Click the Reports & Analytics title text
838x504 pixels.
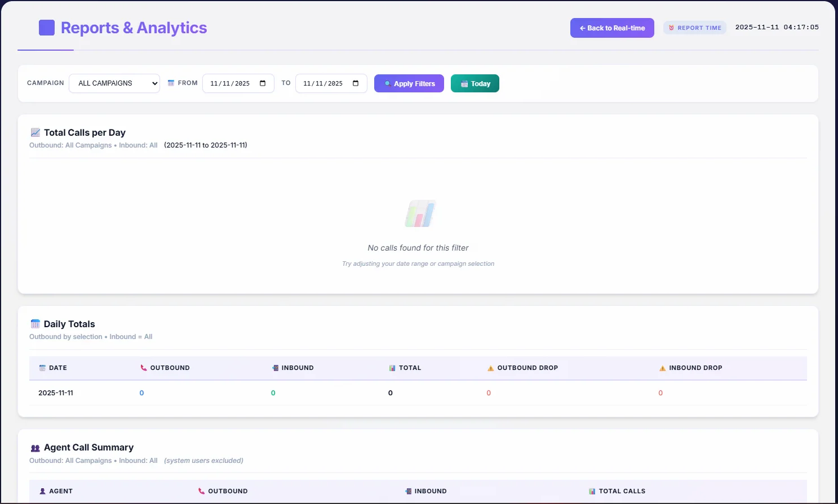tap(134, 28)
